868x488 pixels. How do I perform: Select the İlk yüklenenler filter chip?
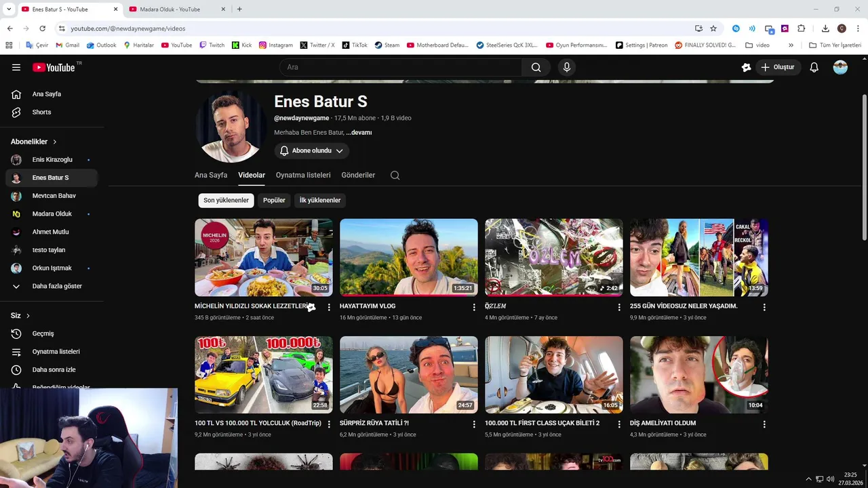tap(320, 201)
